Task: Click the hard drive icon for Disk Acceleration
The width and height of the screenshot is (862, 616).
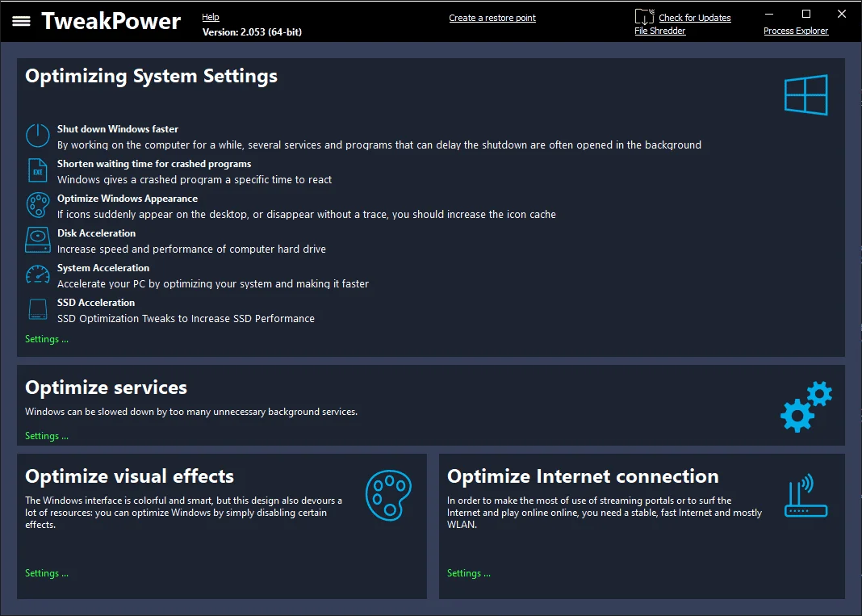Action: click(x=38, y=240)
